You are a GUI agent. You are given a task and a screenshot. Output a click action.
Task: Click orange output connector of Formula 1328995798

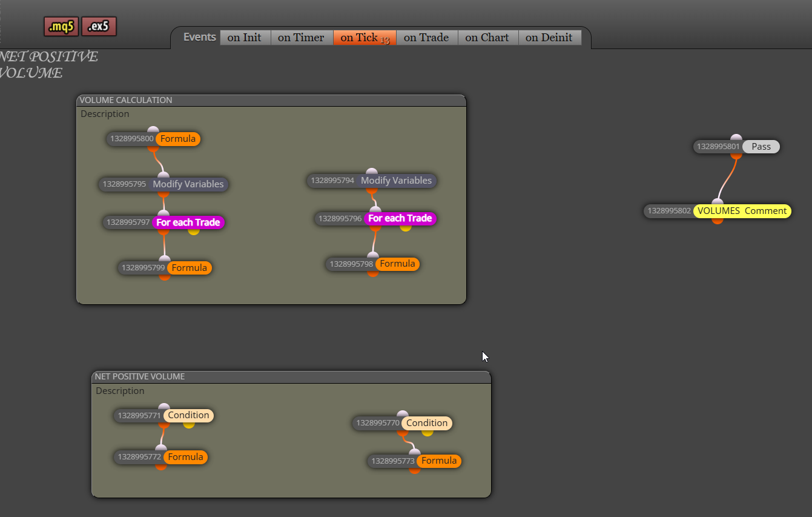(x=372, y=273)
